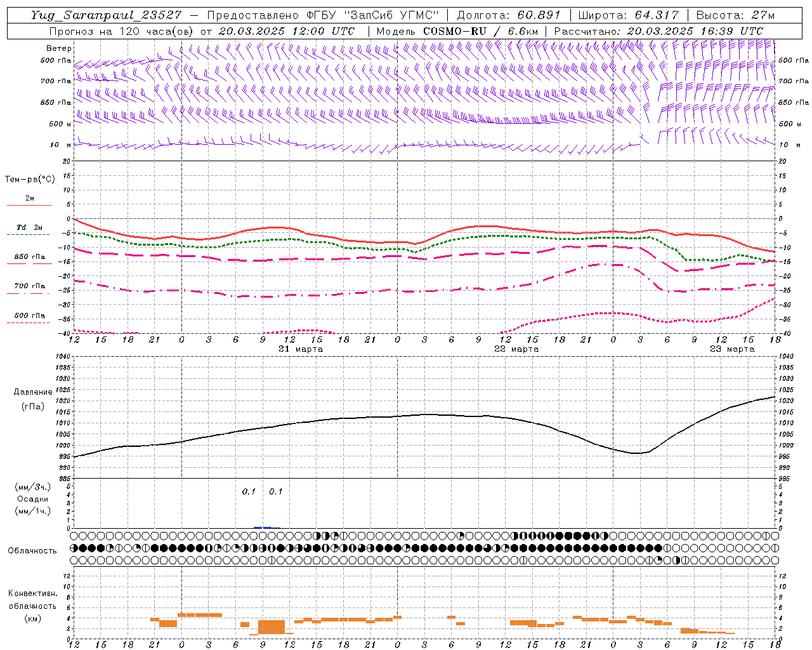Select the text 'Предоставлено ФГБУ "ЗапСиб УГМС"'
Image resolution: width=812 pixels, height=650 pixels.
click(x=323, y=15)
